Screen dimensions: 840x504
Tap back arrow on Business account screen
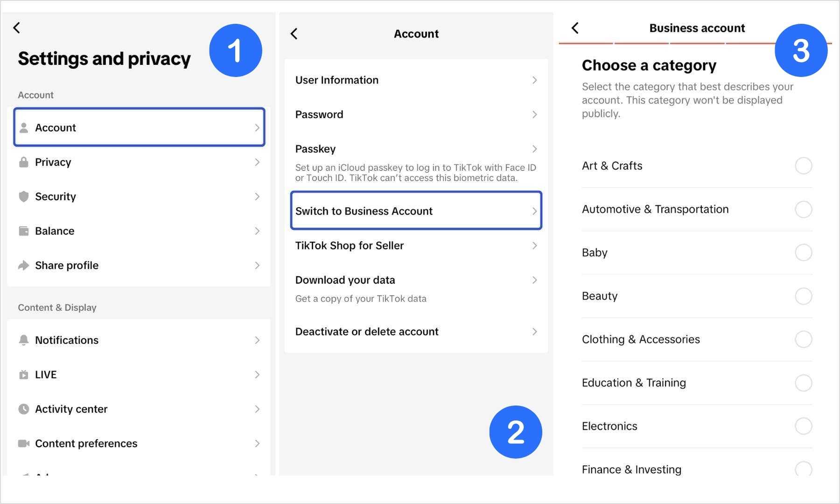coord(575,28)
